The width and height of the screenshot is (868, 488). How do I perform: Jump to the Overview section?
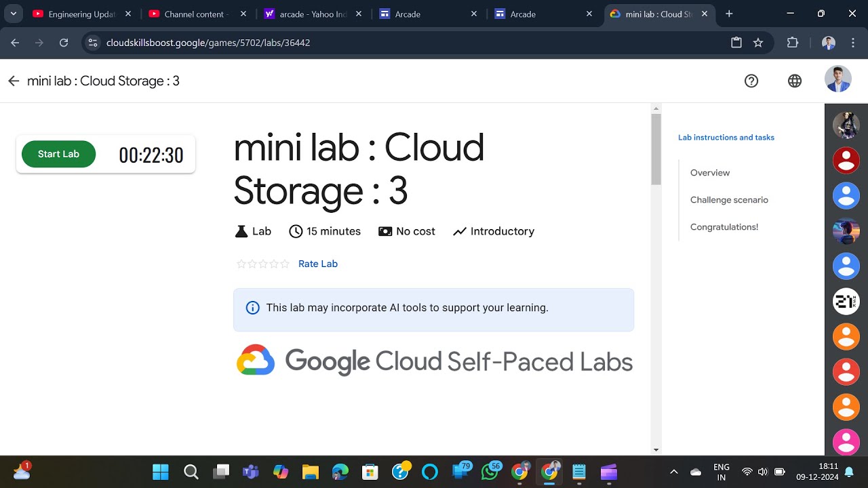point(710,173)
